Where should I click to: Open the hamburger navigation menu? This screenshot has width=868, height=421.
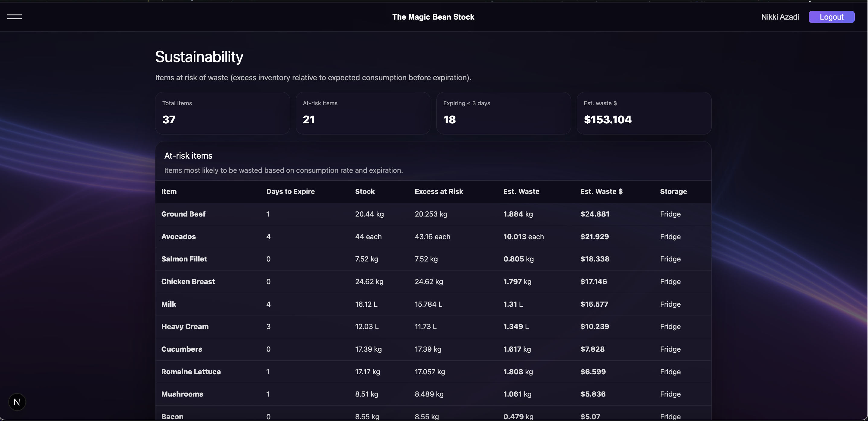(x=14, y=17)
